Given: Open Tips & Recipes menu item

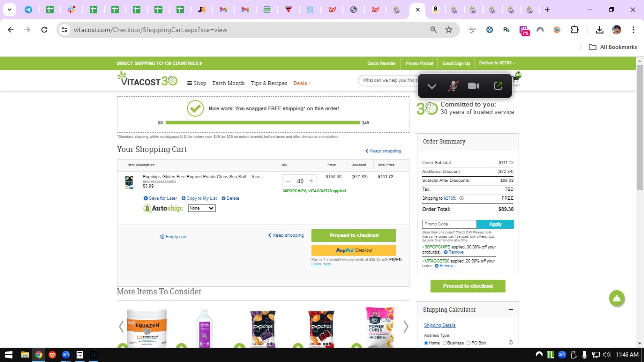Looking at the screenshot, I should click(x=269, y=83).
